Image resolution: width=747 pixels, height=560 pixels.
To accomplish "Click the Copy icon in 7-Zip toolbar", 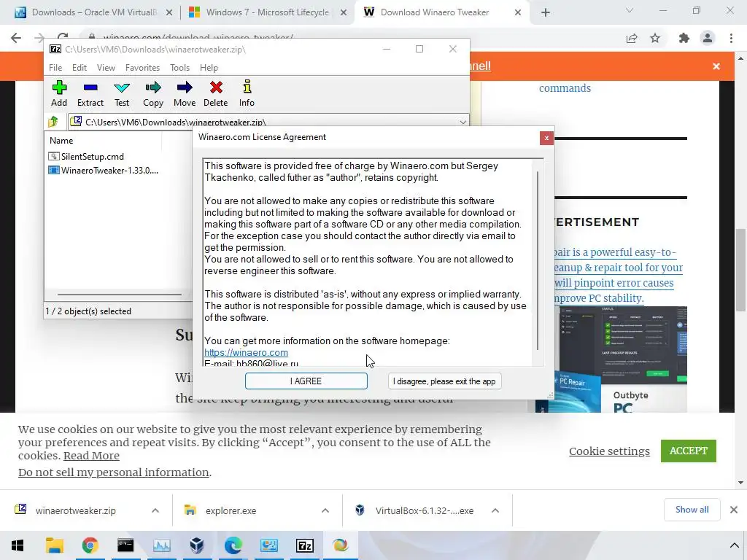I will point(153,93).
